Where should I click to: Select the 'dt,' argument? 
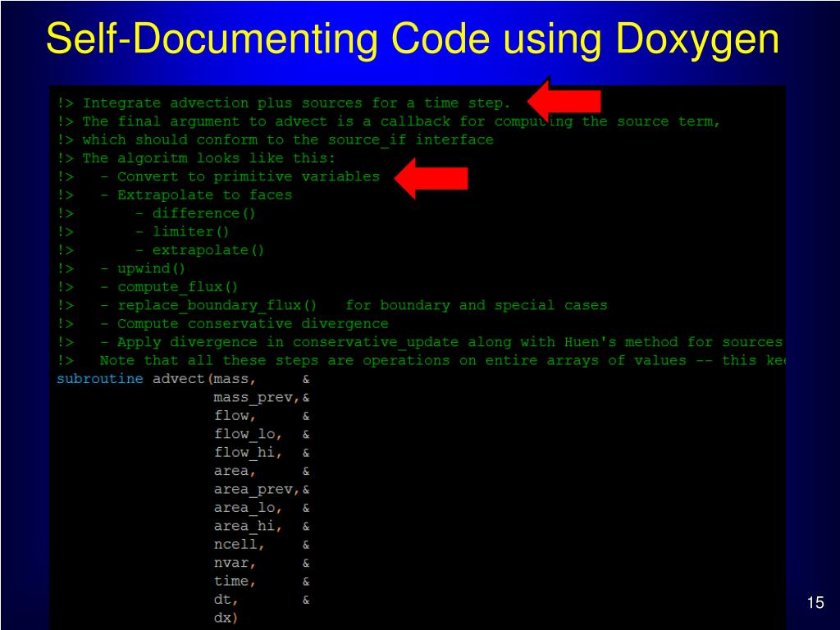coord(226,600)
